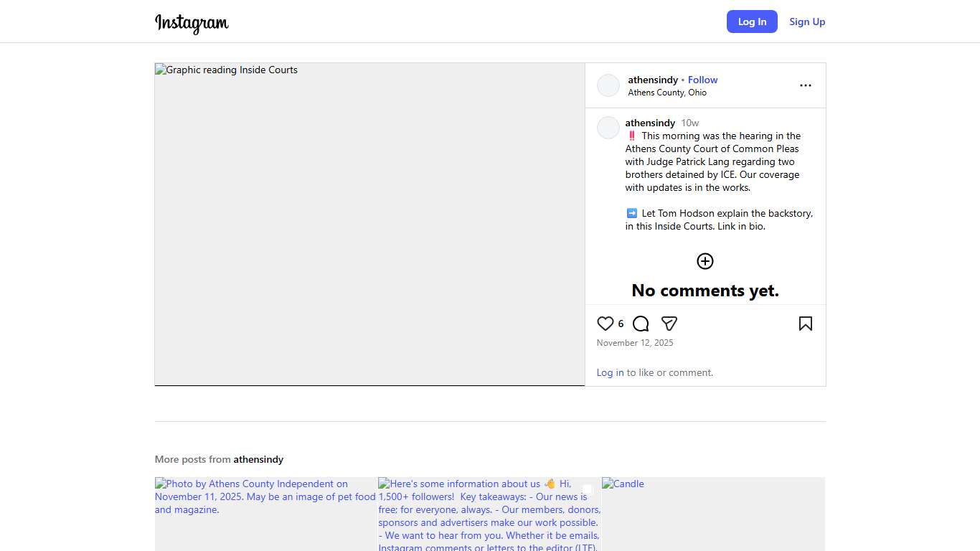Screen dimensions: 980x551
Task: Open athensindy link under More posts
Action: (x=258, y=459)
